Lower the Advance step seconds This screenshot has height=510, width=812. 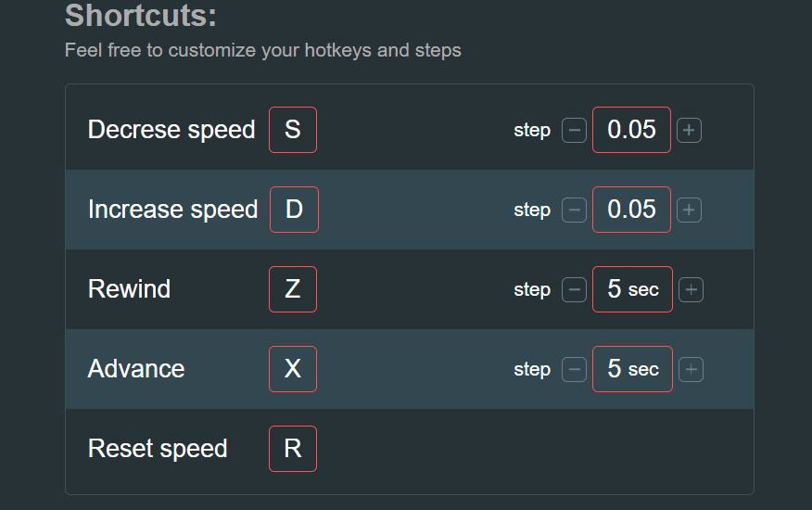tap(575, 370)
